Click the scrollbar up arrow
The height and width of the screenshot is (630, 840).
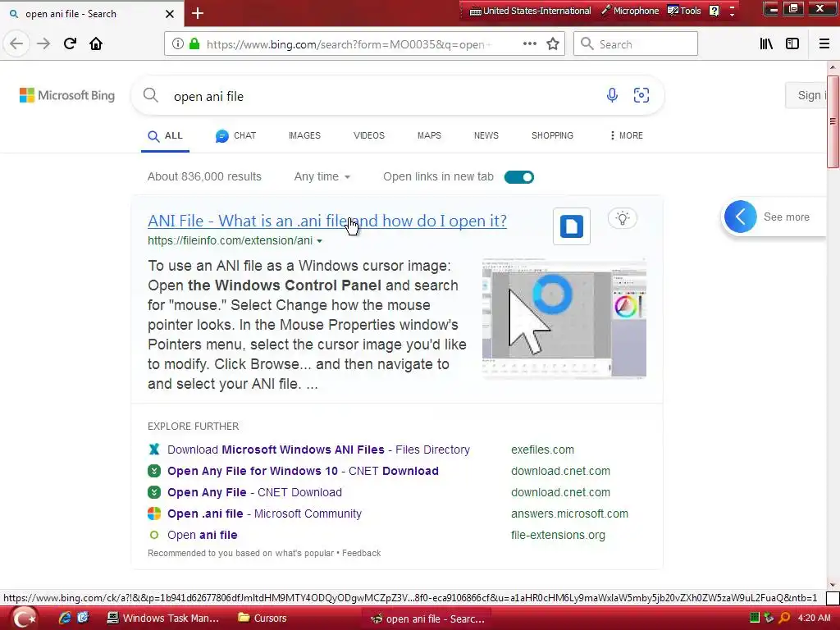[833, 67]
